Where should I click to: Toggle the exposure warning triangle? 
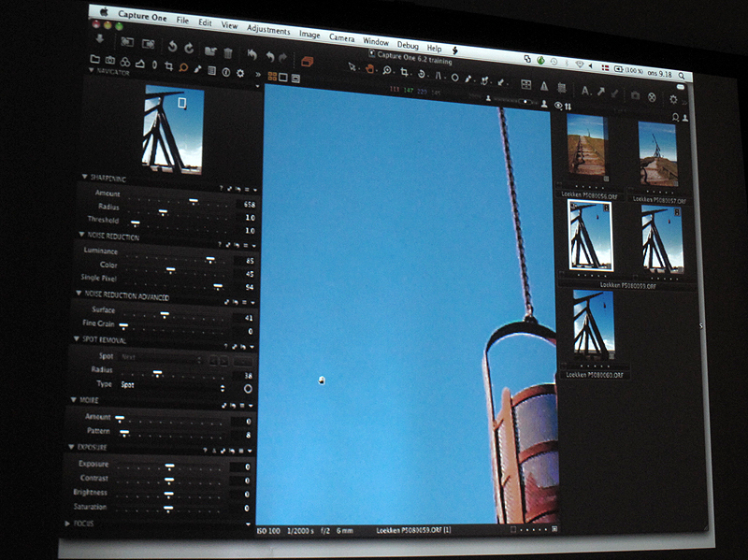pos(544,86)
